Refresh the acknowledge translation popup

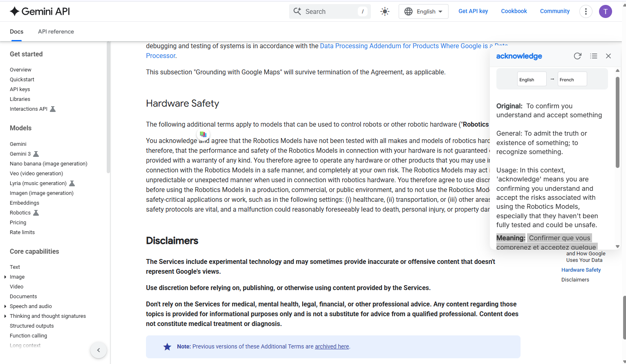577,56
